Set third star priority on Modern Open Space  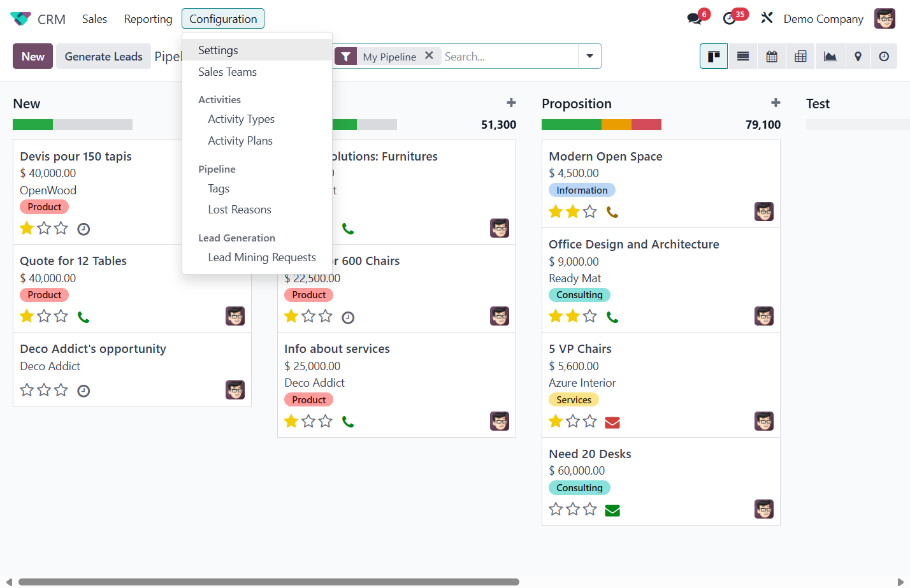pos(590,212)
